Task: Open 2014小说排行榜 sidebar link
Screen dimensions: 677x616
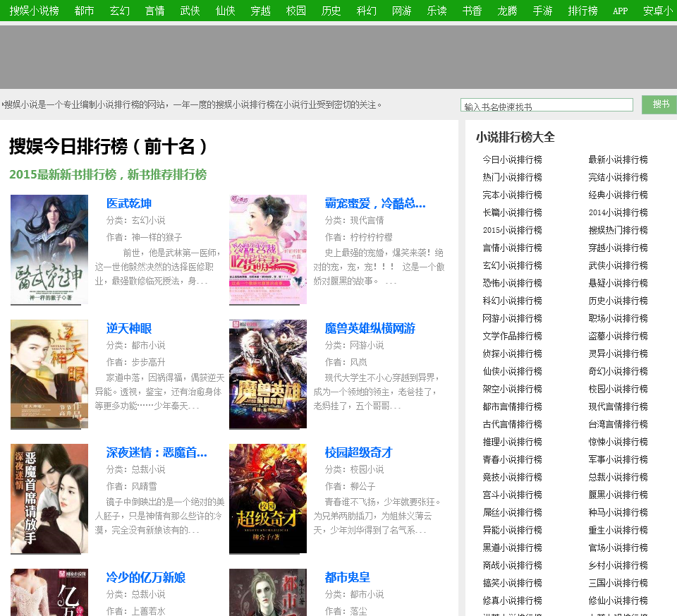Action: (x=618, y=212)
